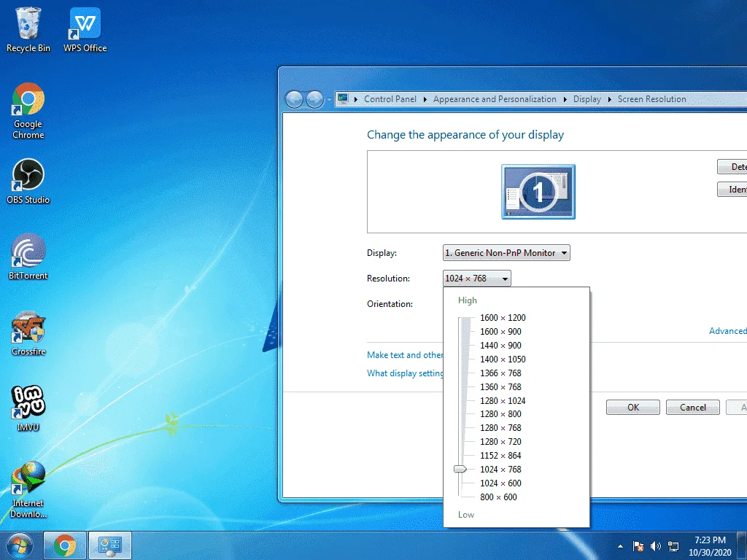747x560 pixels.
Task: Click the taskbar clock showing 7:23 PM
Action: (709, 546)
